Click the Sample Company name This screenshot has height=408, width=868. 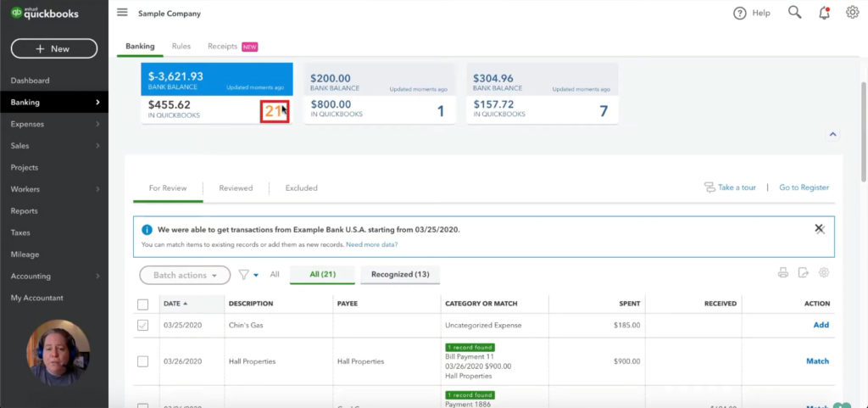(x=170, y=14)
